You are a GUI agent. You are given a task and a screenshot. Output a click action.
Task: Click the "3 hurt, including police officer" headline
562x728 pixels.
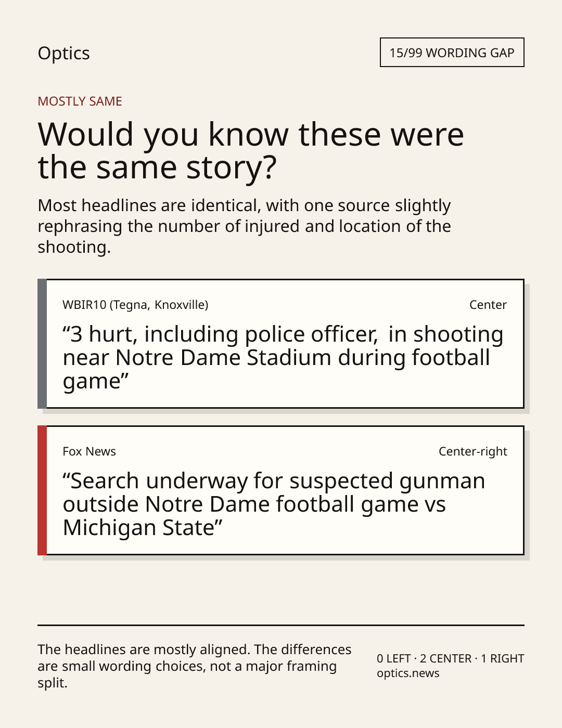click(x=283, y=357)
